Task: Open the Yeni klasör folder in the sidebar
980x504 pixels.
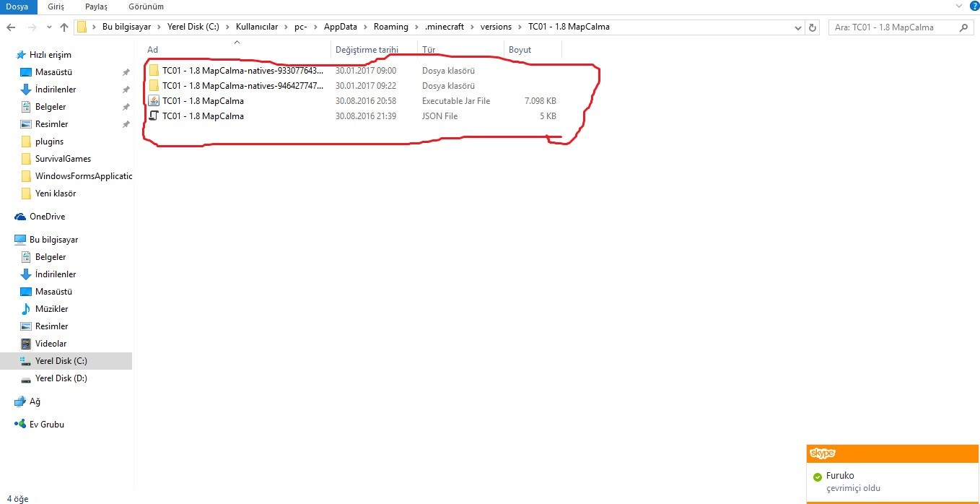Action: [56, 194]
